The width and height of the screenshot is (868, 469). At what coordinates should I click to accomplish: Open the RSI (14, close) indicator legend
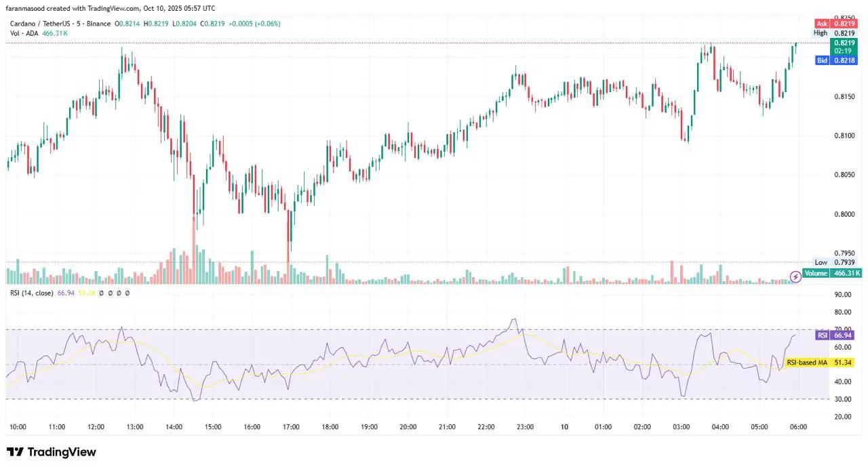(x=31, y=293)
